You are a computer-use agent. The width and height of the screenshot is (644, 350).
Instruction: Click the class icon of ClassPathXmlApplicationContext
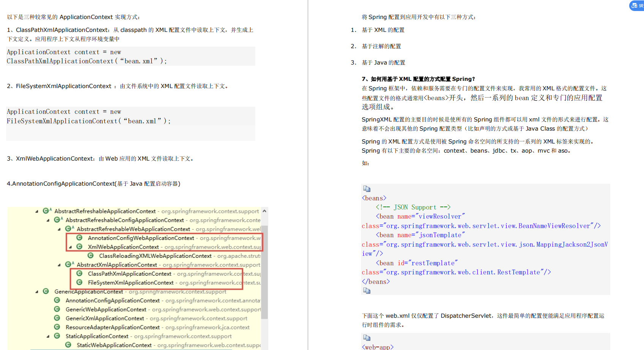click(79, 273)
